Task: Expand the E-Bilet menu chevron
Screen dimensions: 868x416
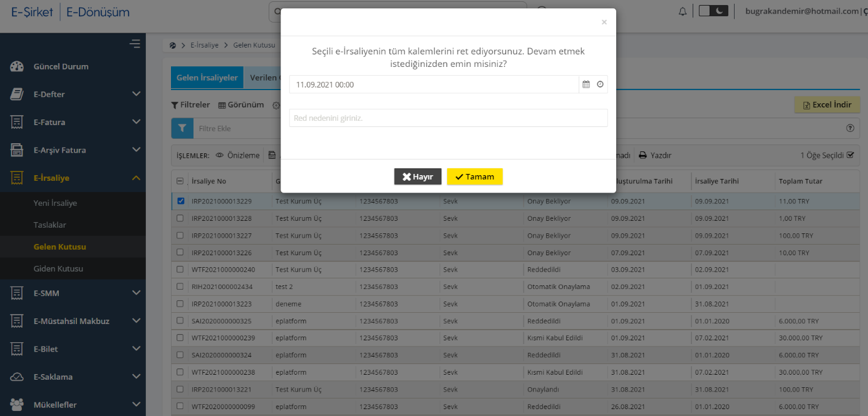Action: point(136,348)
